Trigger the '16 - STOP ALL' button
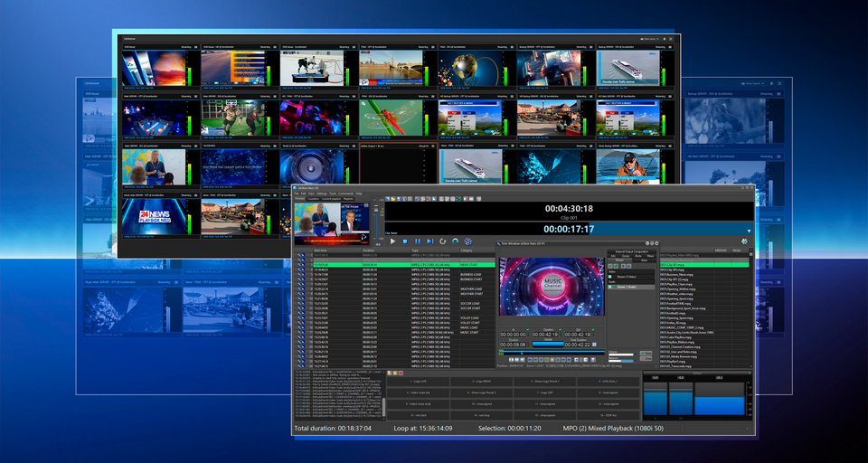Image resolution: width=868 pixels, height=463 pixels. 608,414
